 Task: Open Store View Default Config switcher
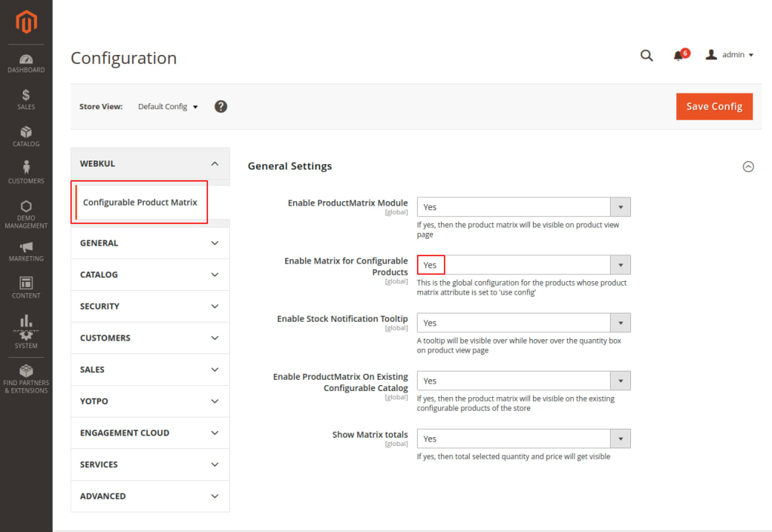(x=168, y=106)
